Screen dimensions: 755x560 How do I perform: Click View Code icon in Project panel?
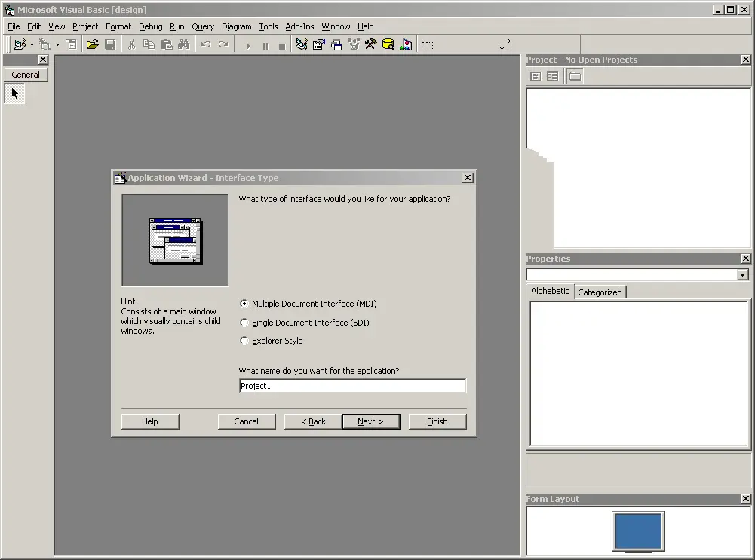pyautogui.click(x=536, y=76)
